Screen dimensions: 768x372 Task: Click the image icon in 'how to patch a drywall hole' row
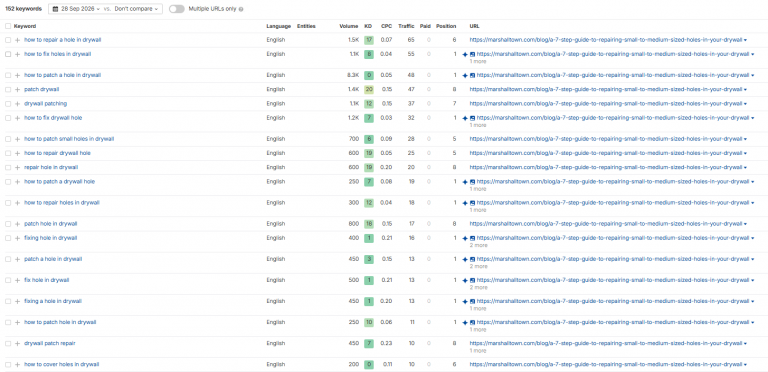click(x=473, y=182)
